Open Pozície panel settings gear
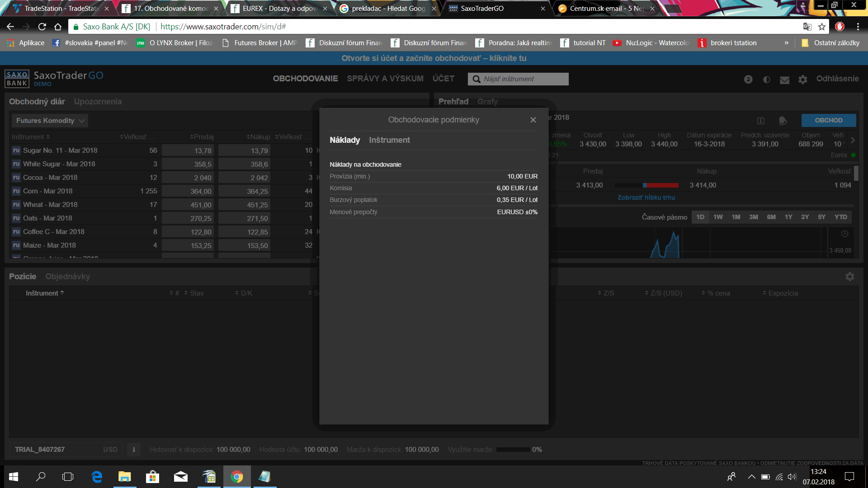 850,277
